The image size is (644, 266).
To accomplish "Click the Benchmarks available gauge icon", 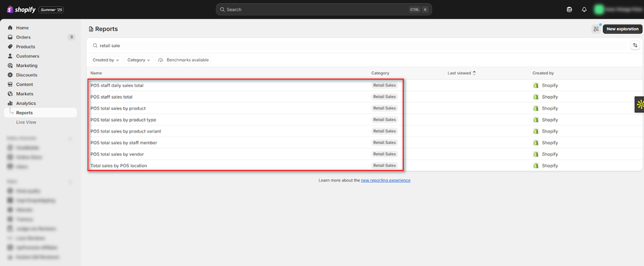I will tap(161, 60).
